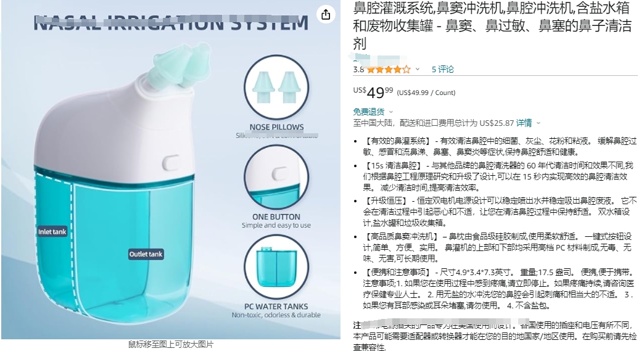Click the NOSE PILLOWS caption text
The height and width of the screenshot is (351, 644).
click(276, 127)
